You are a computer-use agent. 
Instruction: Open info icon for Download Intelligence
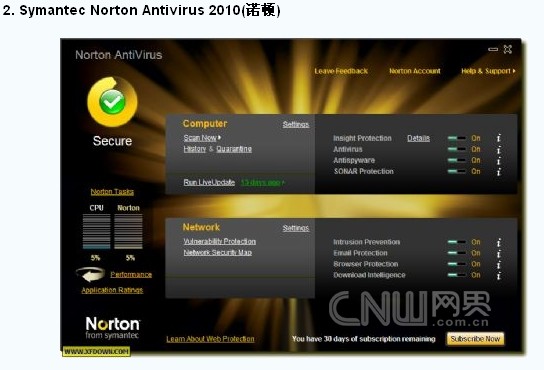(x=499, y=276)
